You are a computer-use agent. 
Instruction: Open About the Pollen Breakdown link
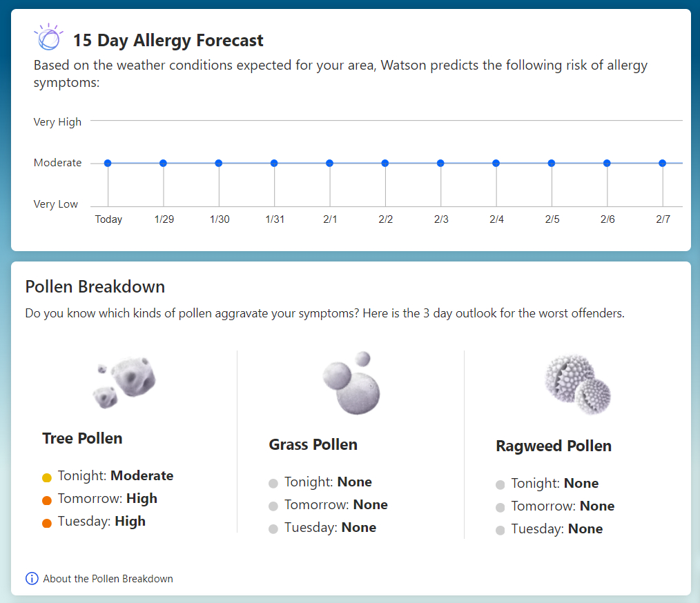click(108, 579)
